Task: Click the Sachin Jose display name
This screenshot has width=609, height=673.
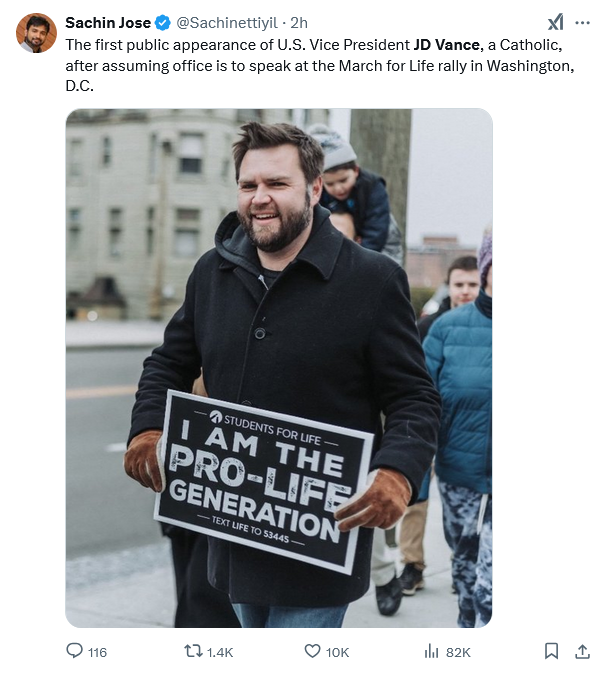Action: pos(107,22)
